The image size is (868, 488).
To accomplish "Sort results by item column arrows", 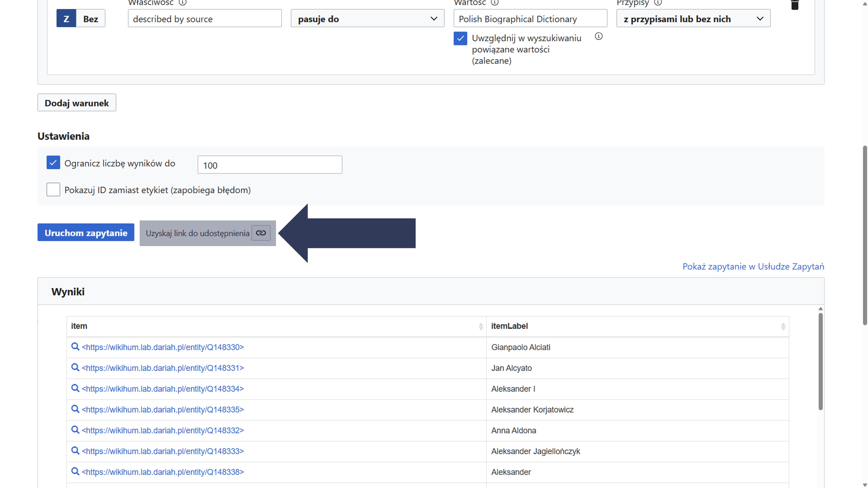I will click(481, 326).
